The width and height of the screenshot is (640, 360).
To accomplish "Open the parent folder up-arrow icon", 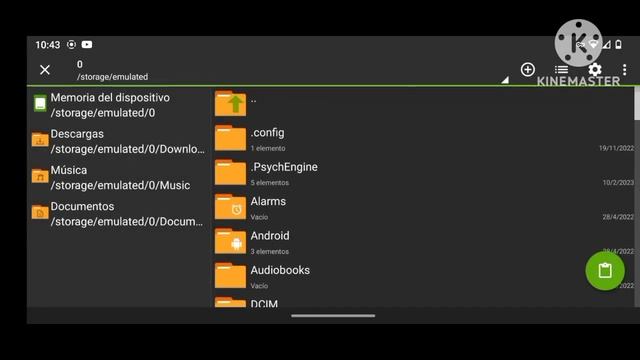I will [230, 103].
